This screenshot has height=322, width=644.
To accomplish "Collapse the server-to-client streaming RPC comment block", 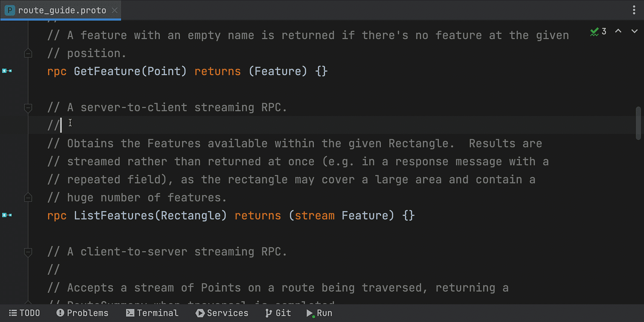I will [28, 107].
